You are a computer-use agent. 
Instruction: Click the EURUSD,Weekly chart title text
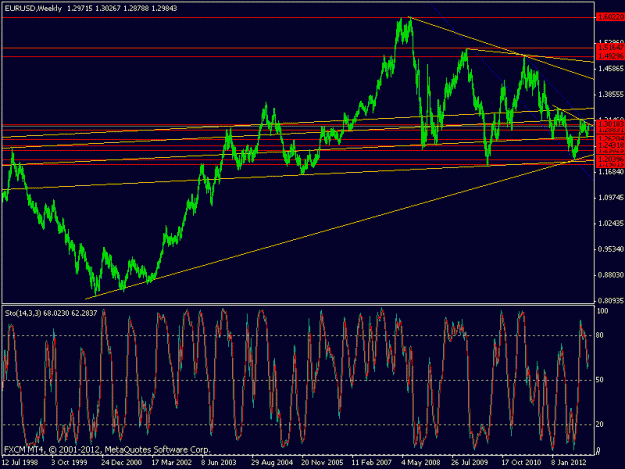[33, 8]
